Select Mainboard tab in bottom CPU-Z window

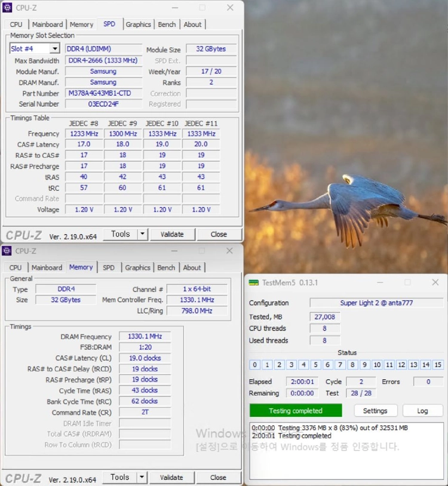coord(47,267)
